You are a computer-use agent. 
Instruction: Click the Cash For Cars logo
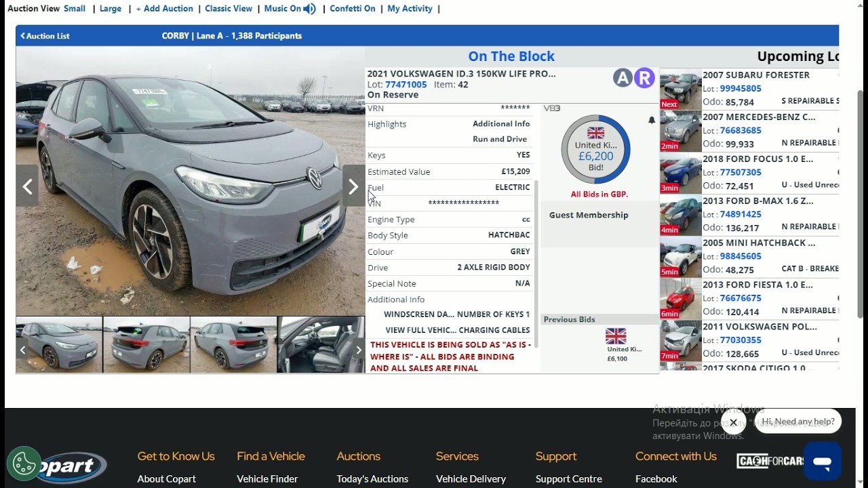click(770, 462)
